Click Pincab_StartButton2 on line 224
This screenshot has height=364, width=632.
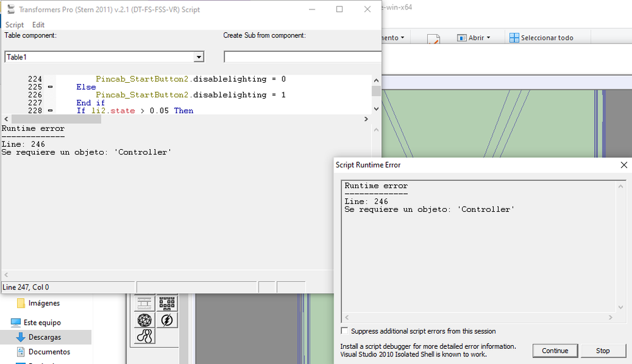tap(142, 79)
